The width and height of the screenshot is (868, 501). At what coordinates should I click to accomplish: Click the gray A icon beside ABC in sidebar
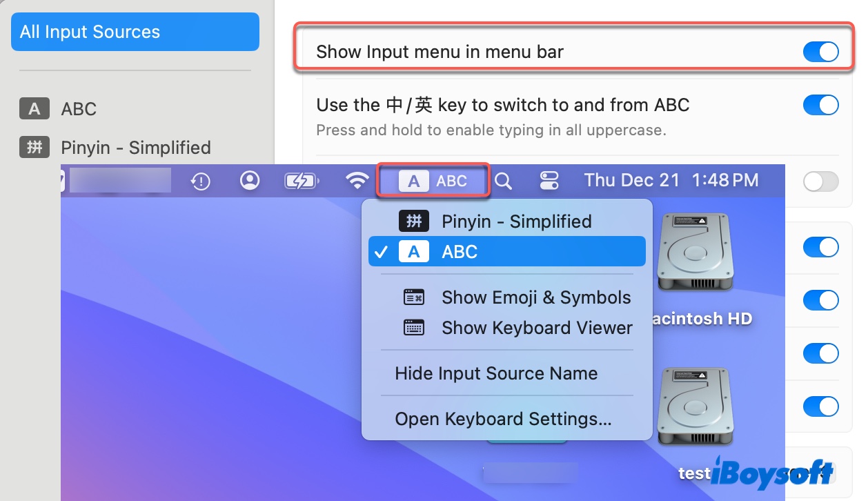pyautogui.click(x=34, y=108)
